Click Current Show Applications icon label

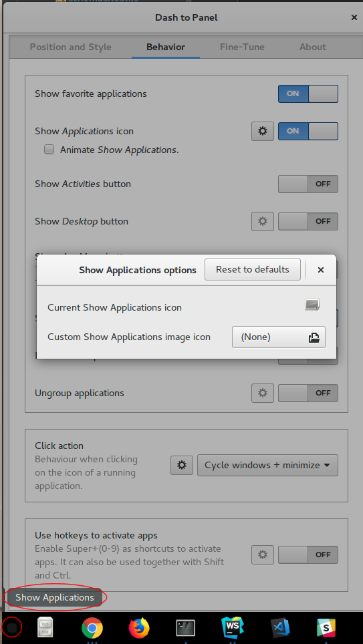pyautogui.click(x=115, y=307)
